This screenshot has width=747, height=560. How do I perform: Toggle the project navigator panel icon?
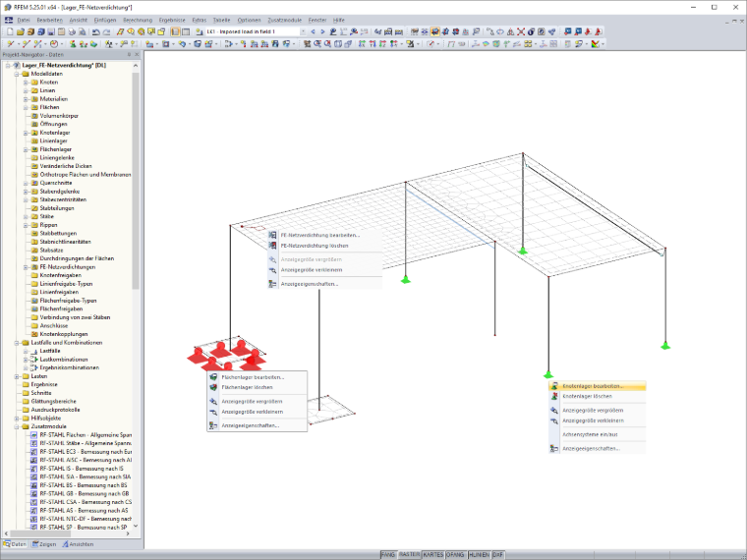(175, 31)
